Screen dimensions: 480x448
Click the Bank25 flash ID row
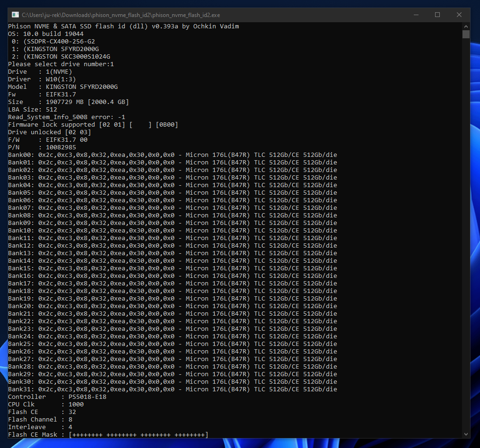(172, 344)
